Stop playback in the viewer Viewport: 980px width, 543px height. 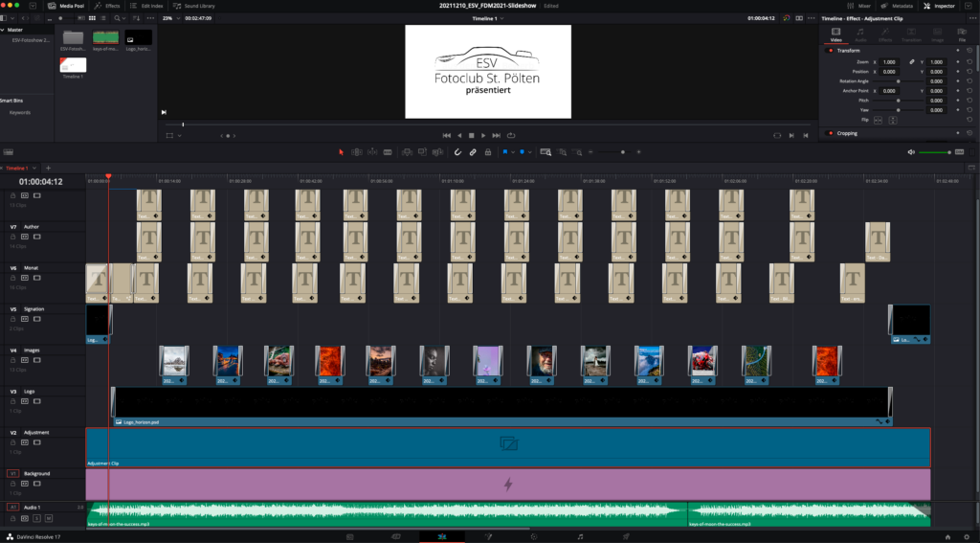(x=471, y=135)
